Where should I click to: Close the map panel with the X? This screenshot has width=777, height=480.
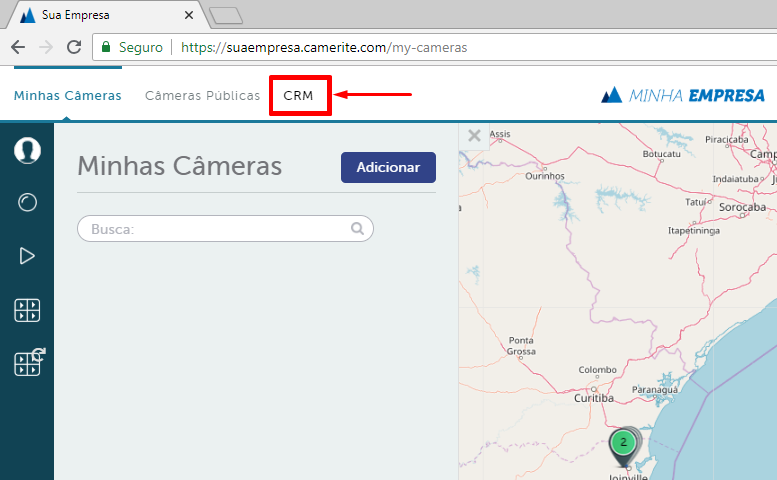click(474, 135)
